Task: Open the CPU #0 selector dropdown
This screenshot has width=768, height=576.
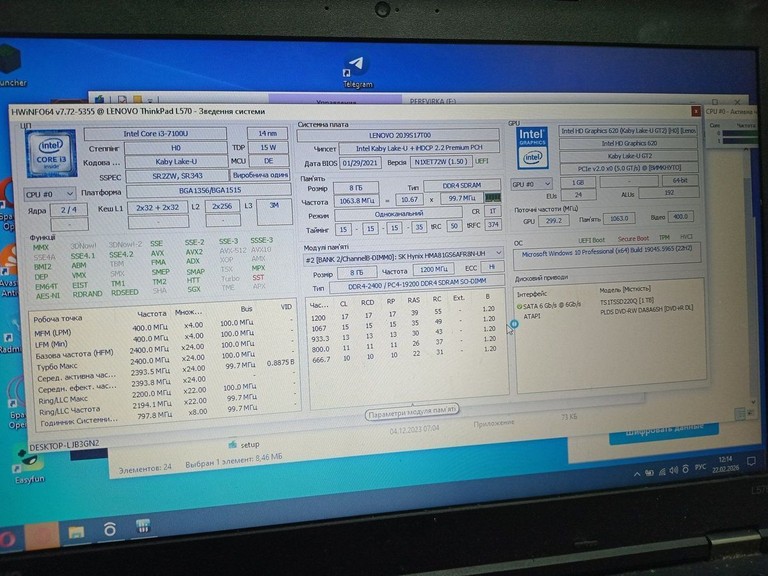Action: click(49, 194)
